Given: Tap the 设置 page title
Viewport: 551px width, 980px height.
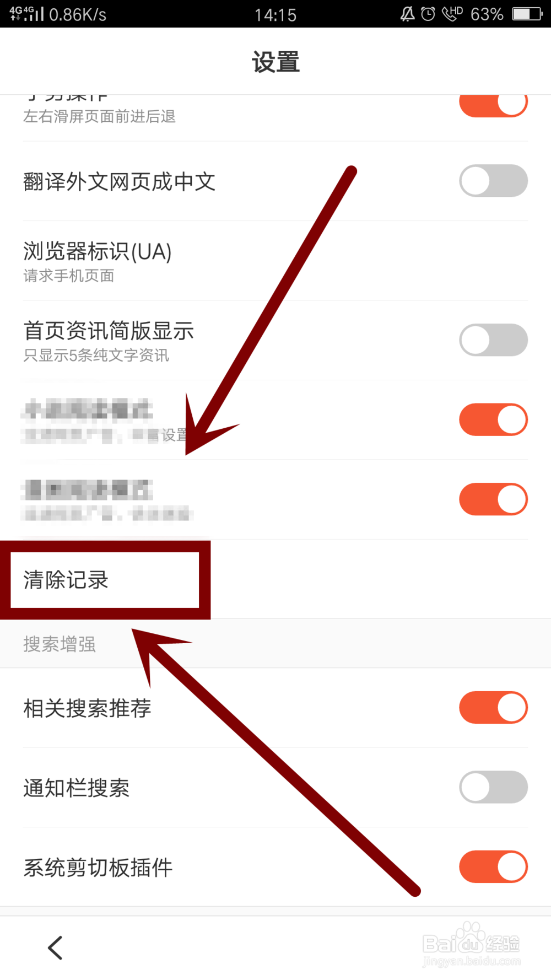Looking at the screenshot, I should click(275, 62).
